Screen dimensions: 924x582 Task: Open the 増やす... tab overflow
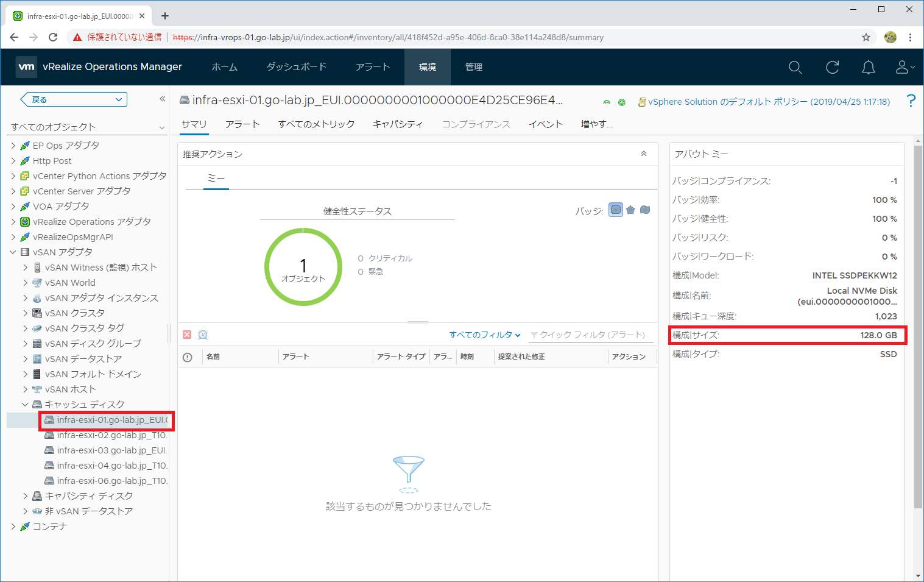click(x=597, y=124)
